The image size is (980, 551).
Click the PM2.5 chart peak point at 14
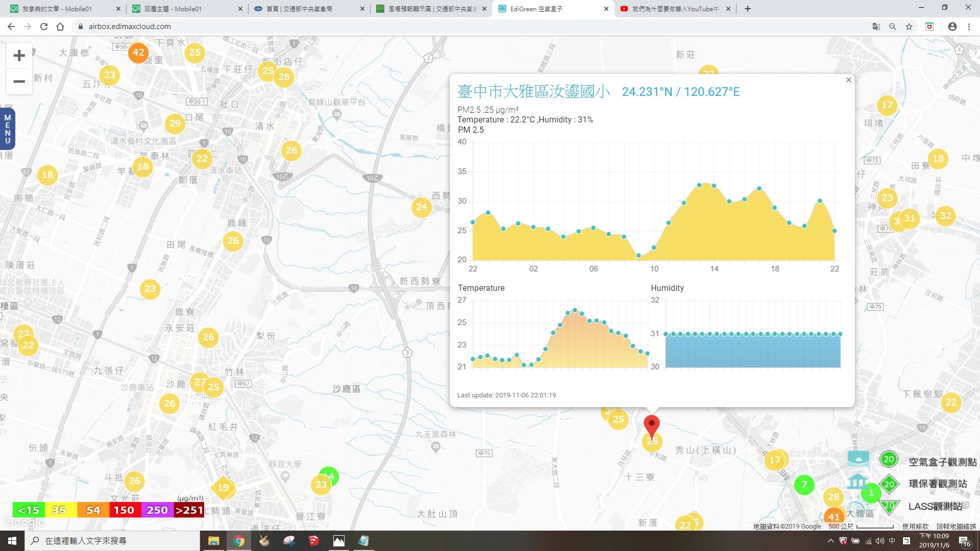click(x=714, y=186)
